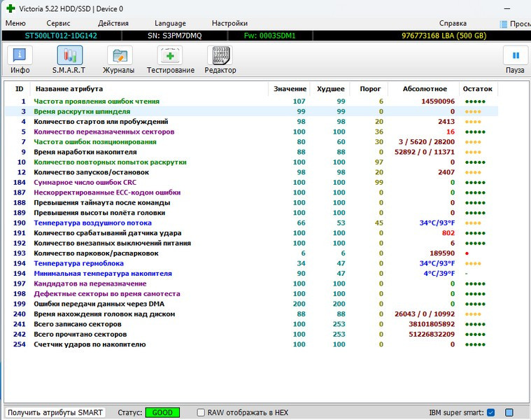Select row Дефектные секторы во время самотеста
The width and height of the screenshot is (531, 420).
[251, 294]
